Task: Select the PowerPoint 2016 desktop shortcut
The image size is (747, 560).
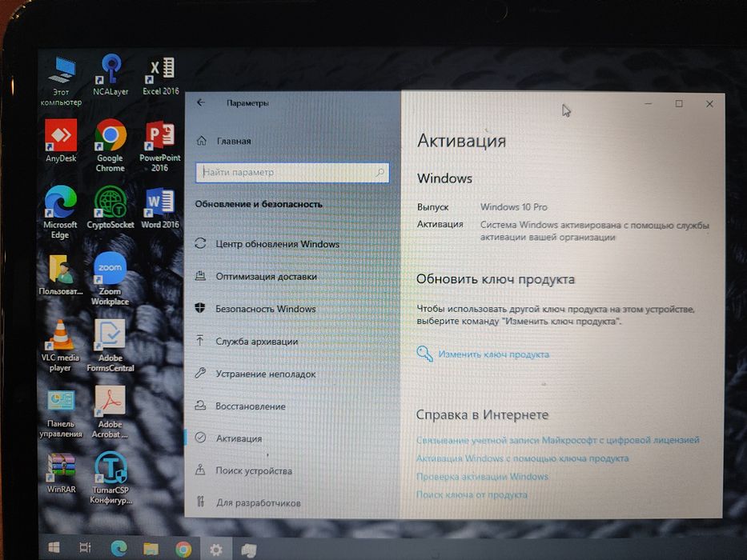Action: pyautogui.click(x=159, y=146)
